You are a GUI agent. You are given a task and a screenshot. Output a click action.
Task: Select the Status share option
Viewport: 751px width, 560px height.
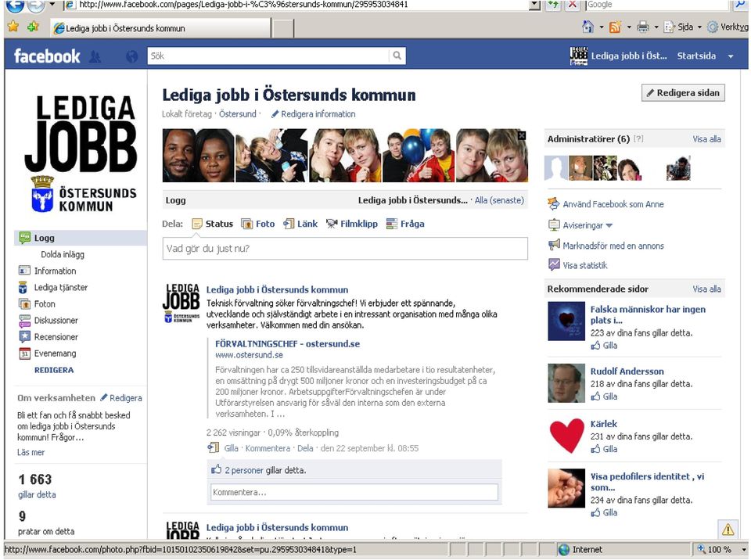[x=213, y=224]
